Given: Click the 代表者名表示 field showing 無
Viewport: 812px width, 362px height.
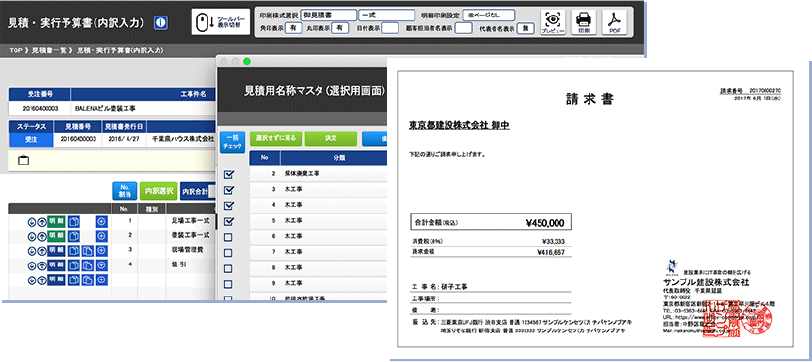Looking at the screenshot, I should (x=525, y=29).
